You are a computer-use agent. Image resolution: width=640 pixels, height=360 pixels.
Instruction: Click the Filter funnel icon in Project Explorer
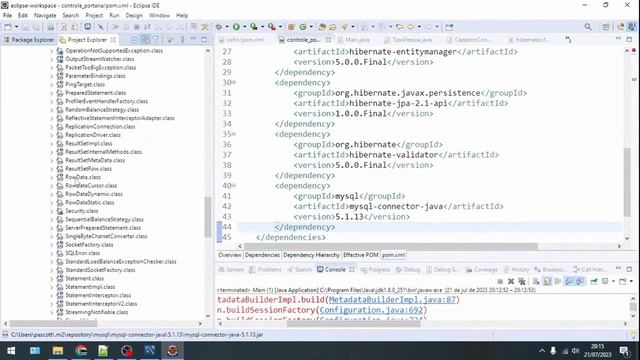pyautogui.click(x=156, y=40)
